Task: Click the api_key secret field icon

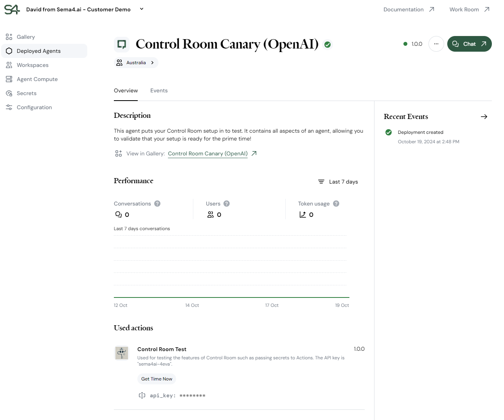Action: point(142,395)
